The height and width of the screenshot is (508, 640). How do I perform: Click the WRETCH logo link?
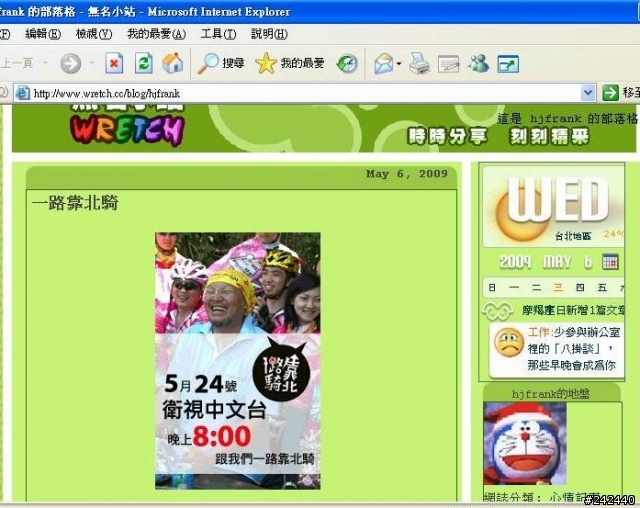pos(127,129)
